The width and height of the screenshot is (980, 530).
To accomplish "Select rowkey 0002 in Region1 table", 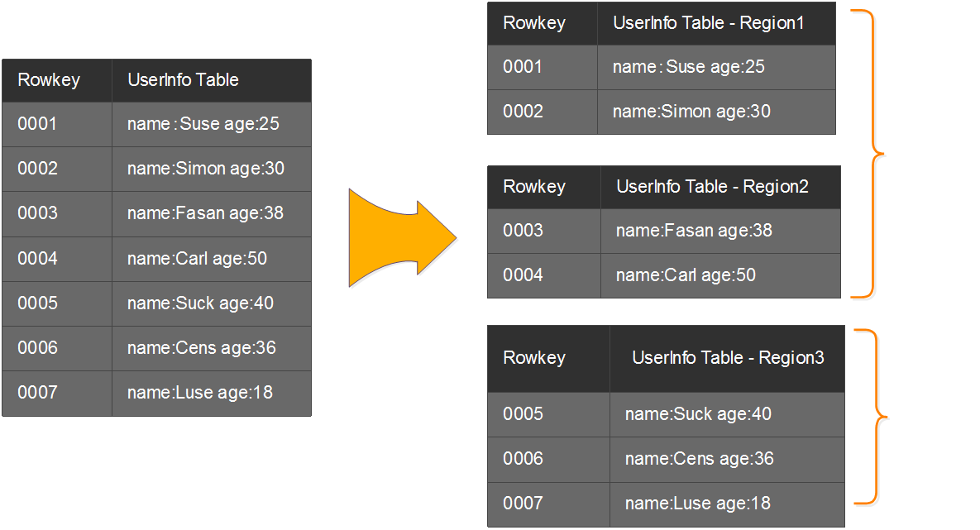I will pyautogui.click(x=523, y=112).
